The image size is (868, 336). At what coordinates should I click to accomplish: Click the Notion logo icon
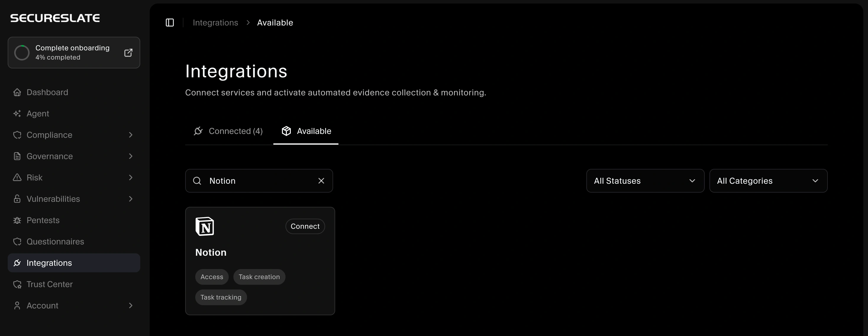(205, 226)
